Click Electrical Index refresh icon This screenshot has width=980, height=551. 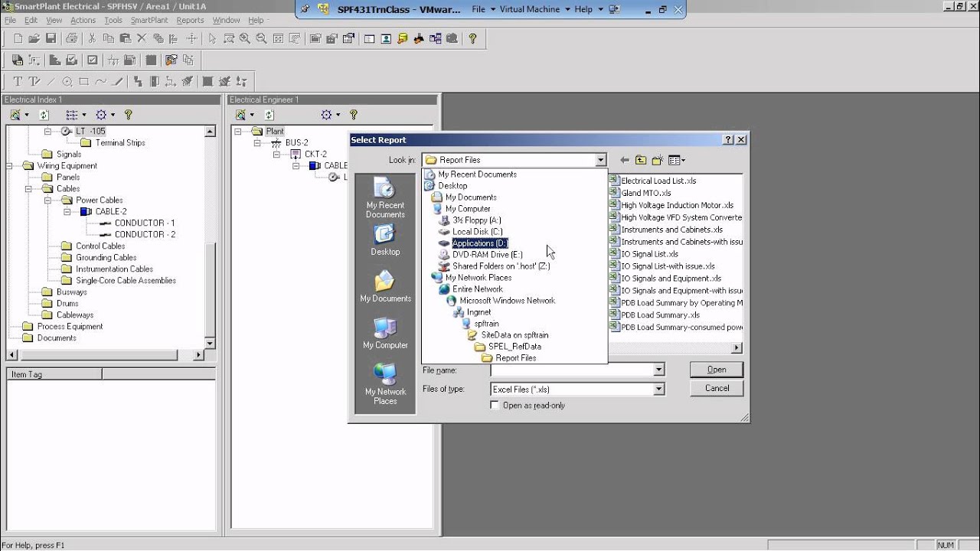click(x=44, y=115)
